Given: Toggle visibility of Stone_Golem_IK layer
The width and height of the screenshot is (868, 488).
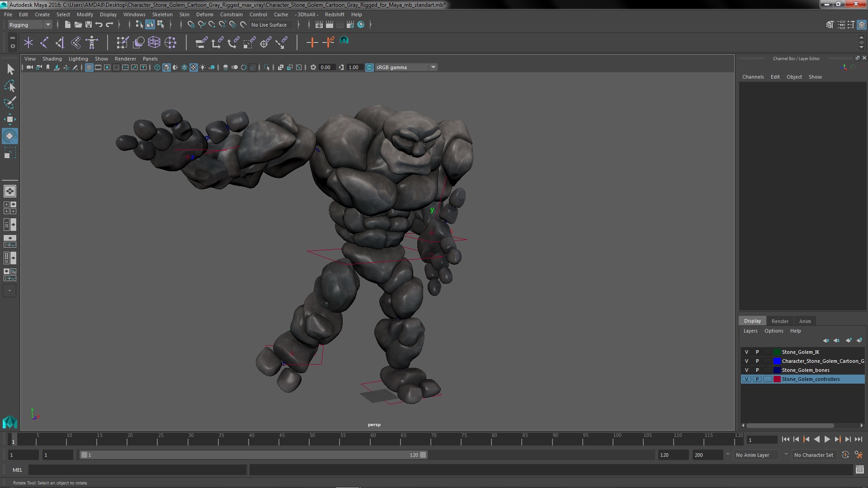Looking at the screenshot, I should click(x=746, y=352).
